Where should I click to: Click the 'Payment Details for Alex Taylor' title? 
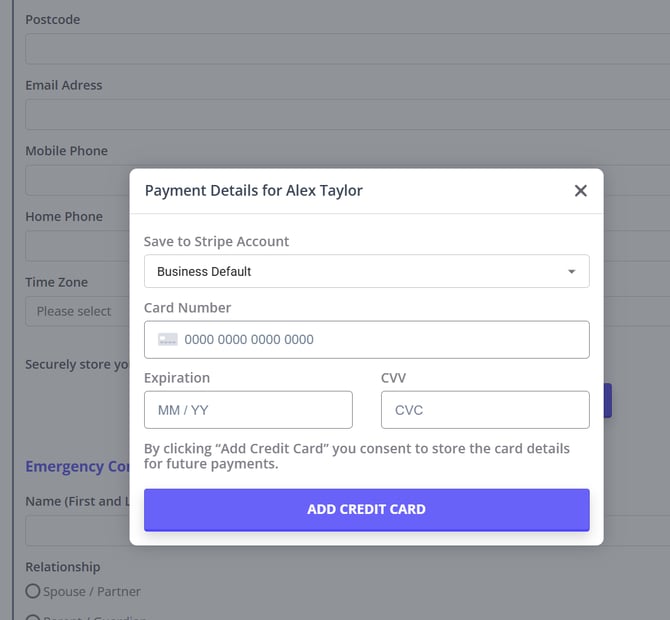click(254, 190)
